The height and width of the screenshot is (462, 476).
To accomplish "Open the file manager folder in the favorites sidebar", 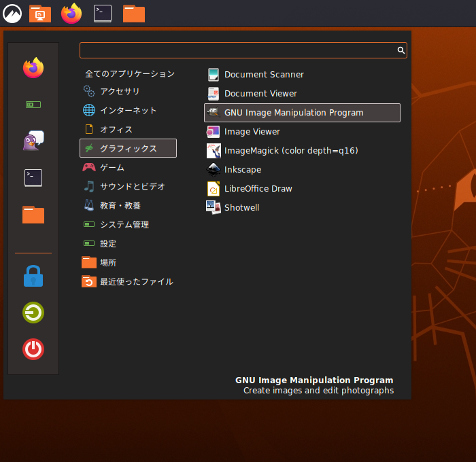I will (33, 215).
